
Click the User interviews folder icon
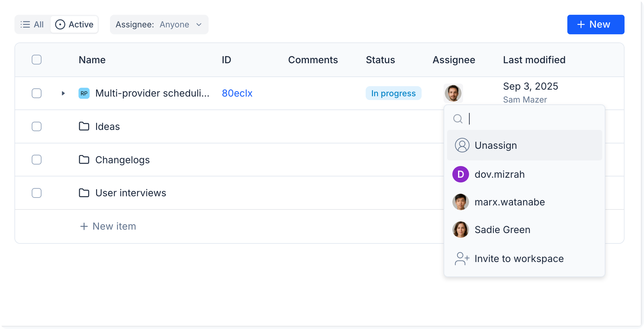84,193
